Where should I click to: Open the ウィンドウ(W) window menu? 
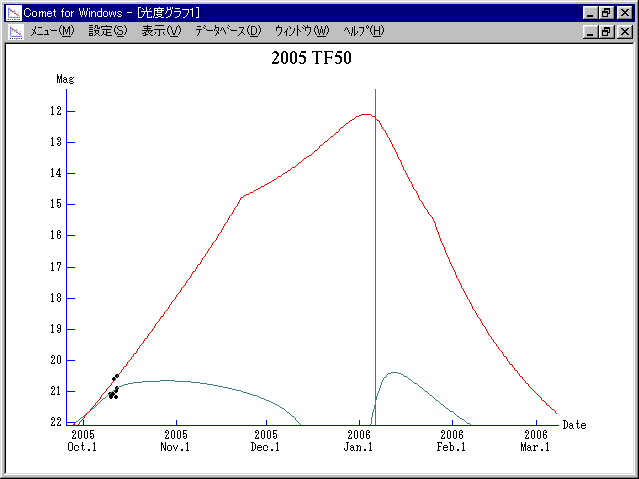tap(301, 31)
